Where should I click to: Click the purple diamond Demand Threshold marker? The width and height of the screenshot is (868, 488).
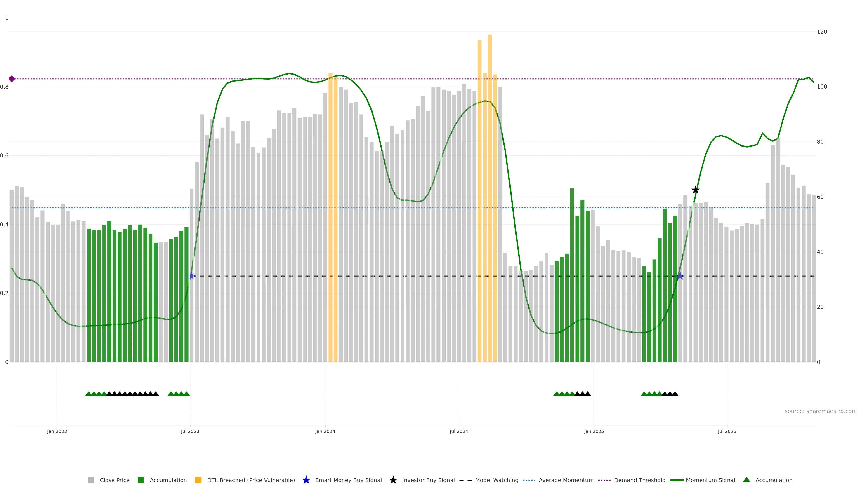(12, 79)
